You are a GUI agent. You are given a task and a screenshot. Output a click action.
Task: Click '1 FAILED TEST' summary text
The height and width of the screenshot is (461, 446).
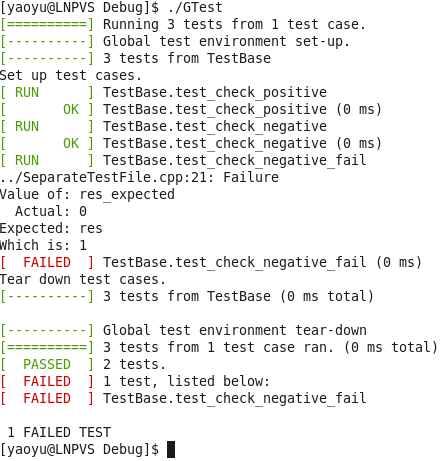click(59, 432)
